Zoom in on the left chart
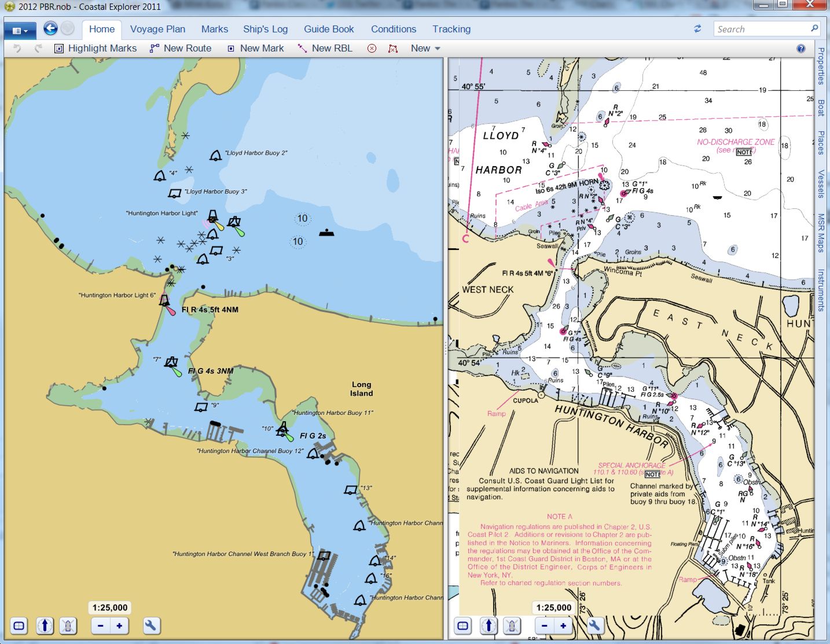 (x=119, y=625)
